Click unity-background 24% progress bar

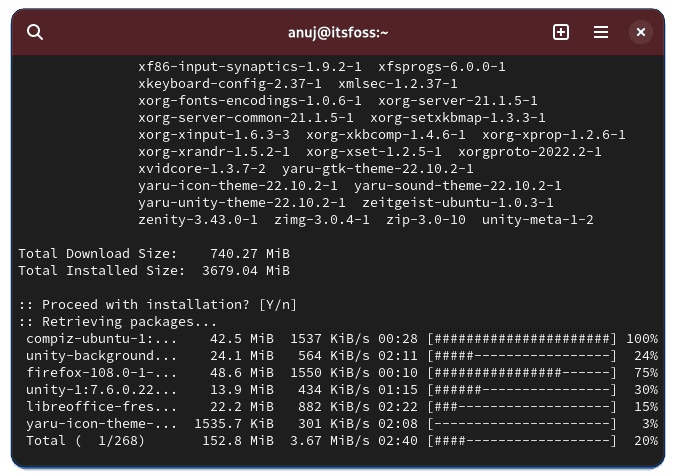coord(522,355)
